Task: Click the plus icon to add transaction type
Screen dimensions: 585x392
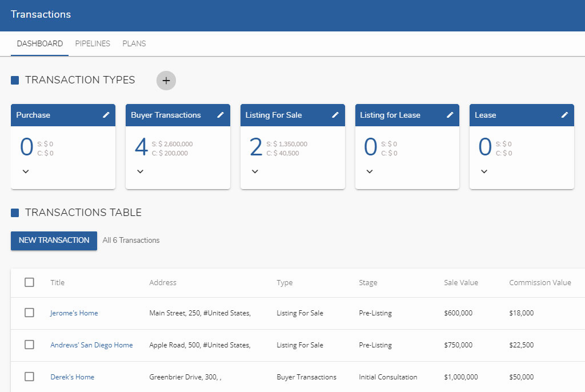Action: click(166, 81)
